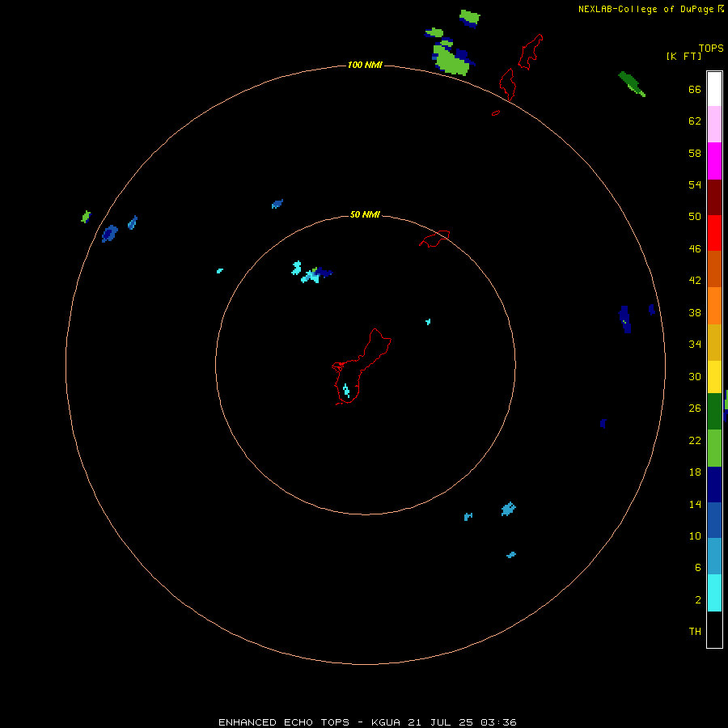This screenshot has width=728, height=728.
Task: Click the "TOPS" legend heading
Action: click(711, 48)
